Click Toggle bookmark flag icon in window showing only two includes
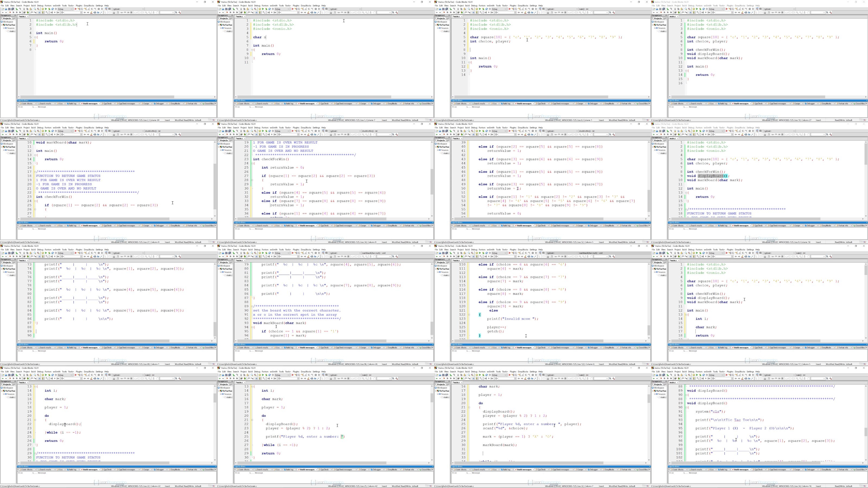868x488 pixels. (10, 12)
